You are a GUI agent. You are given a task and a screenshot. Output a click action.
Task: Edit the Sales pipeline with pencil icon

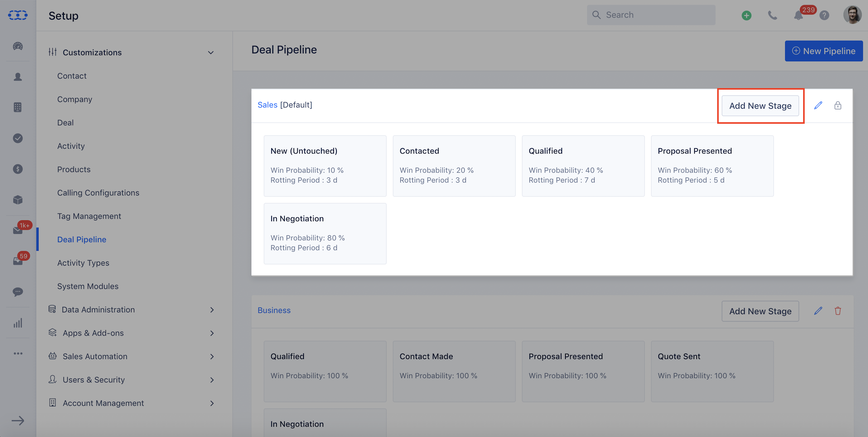818,106
